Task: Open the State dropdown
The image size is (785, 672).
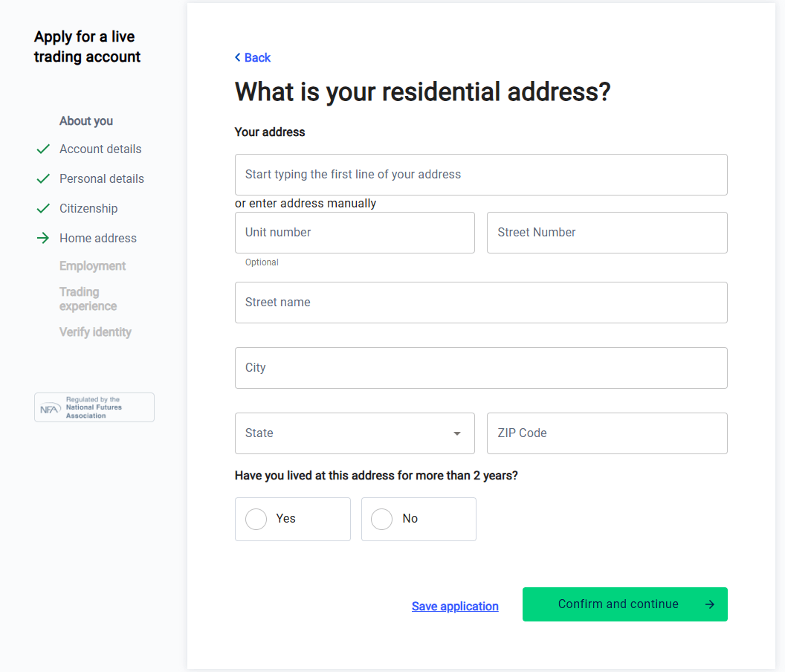Action: pyautogui.click(x=355, y=433)
